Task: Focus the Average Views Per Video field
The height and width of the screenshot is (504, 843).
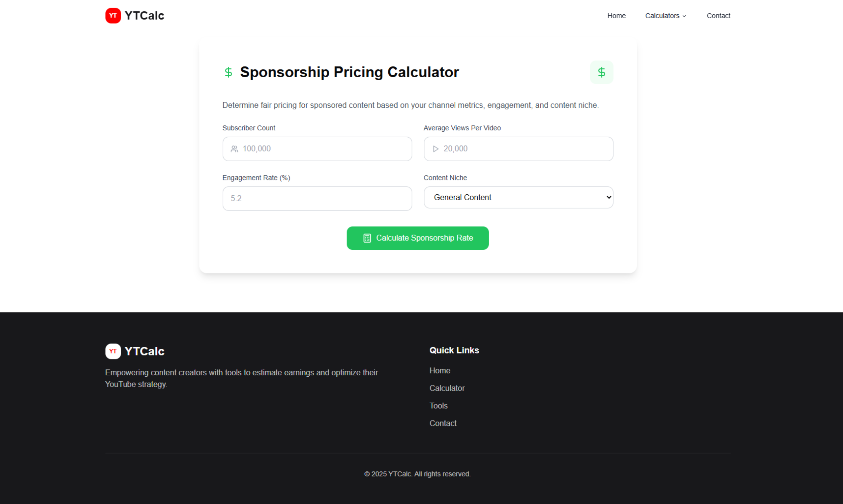Action: pyautogui.click(x=518, y=149)
